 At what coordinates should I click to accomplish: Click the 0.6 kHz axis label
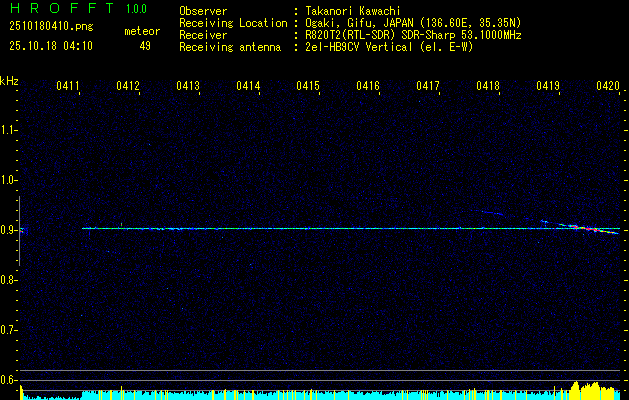[x=8, y=380]
